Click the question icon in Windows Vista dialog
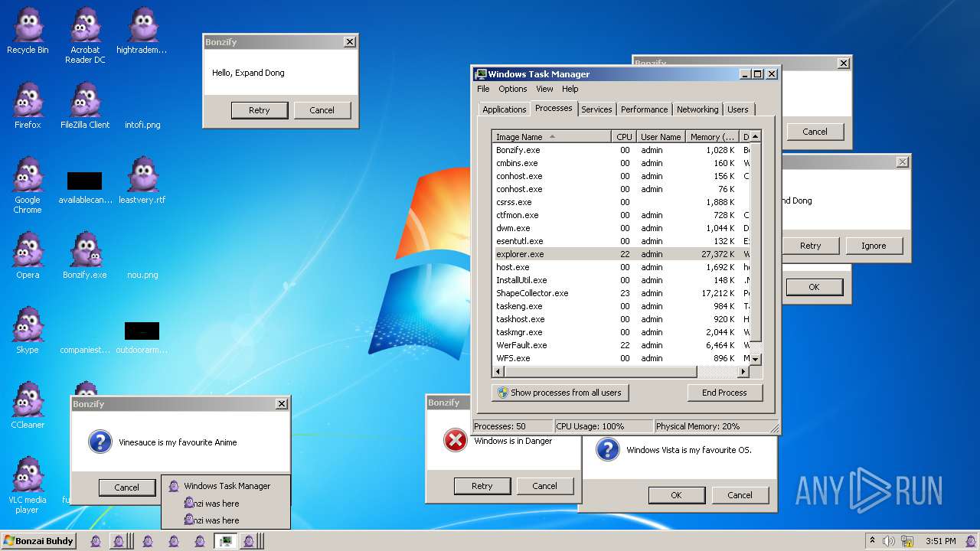 coord(607,449)
